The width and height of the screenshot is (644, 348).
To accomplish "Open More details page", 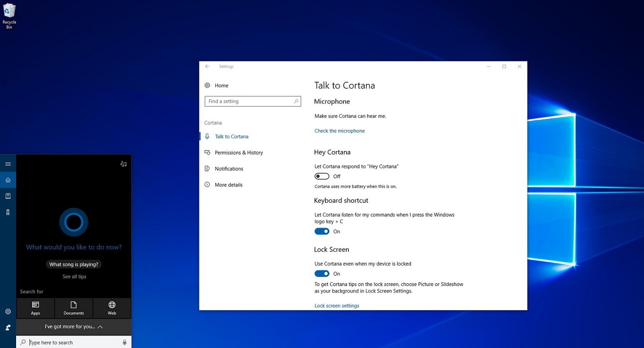I will click(x=228, y=185).
